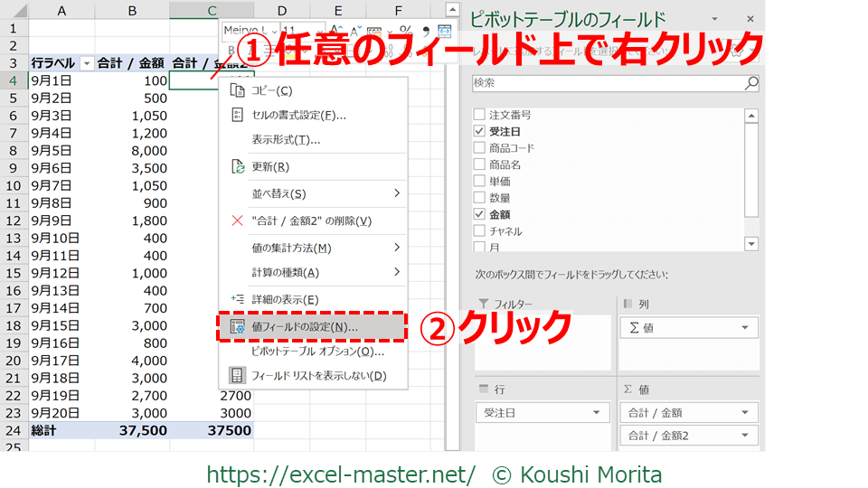Click the Show Details (詳細の表示) icon
Screen dimensions: 868x488
(238, 299)
